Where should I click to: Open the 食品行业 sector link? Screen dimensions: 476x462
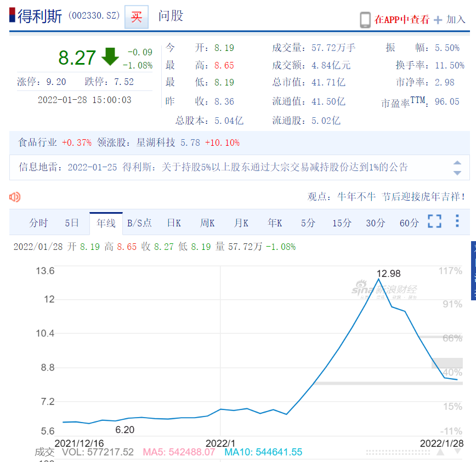pos(37,142)
